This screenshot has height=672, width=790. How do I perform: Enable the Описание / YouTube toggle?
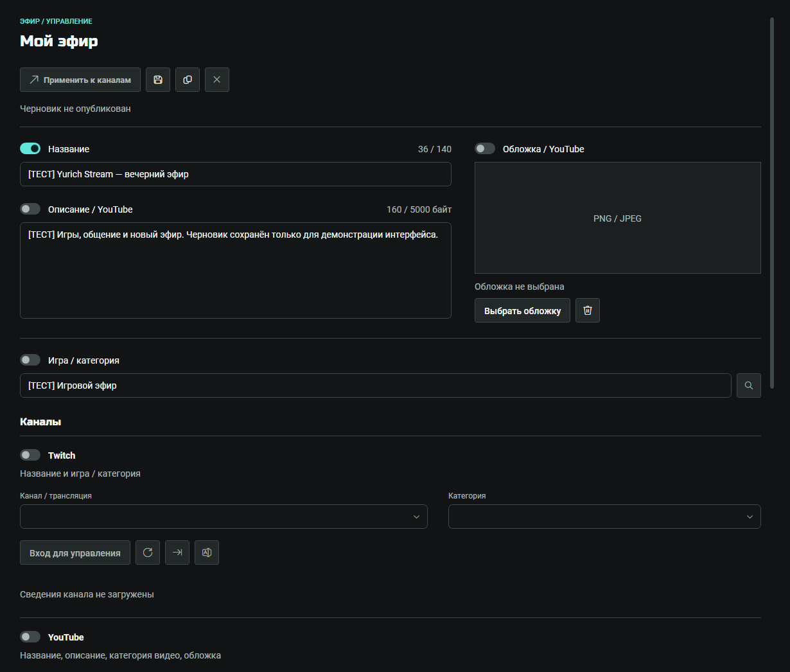[30, 209]
